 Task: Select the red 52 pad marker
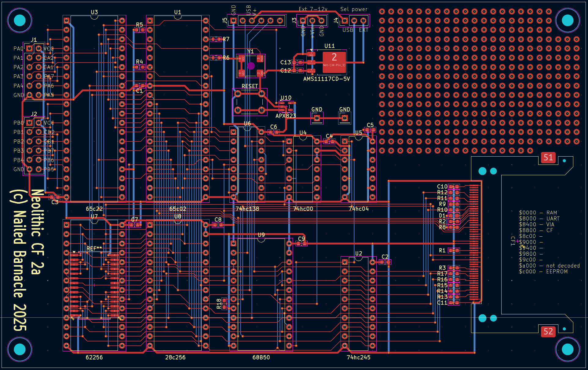point(548,331)
